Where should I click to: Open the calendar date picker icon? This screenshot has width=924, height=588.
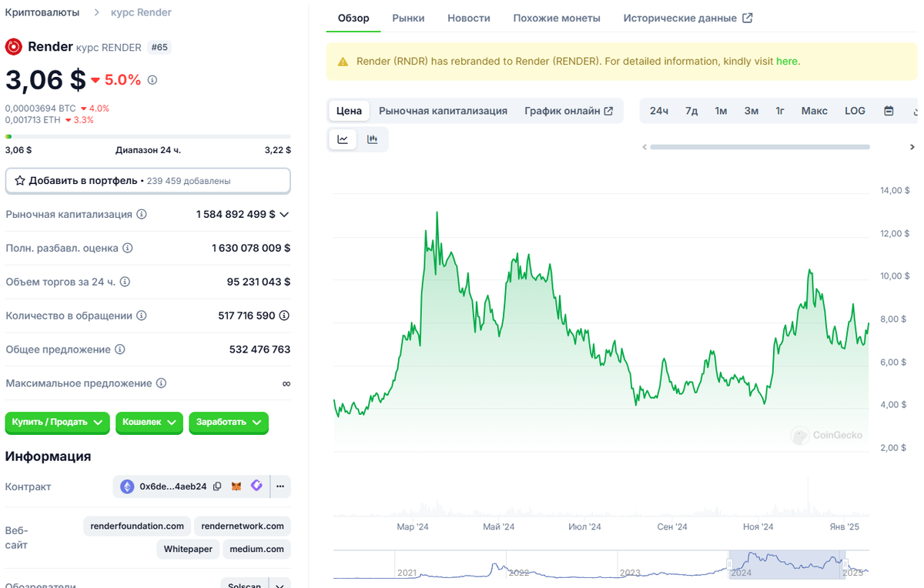click(889, 110)
